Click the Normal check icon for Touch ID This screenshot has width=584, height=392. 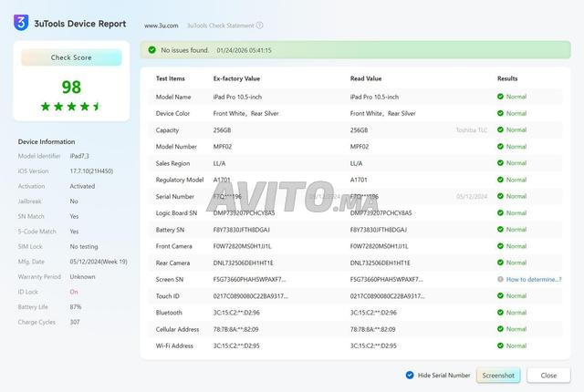[x=500, y=295]
